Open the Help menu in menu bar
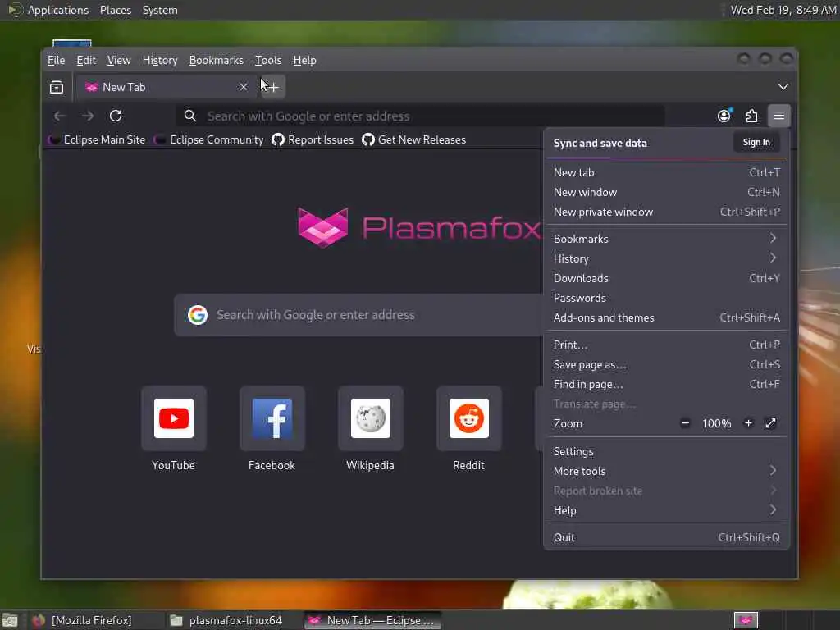 click(x=304, y=60)
